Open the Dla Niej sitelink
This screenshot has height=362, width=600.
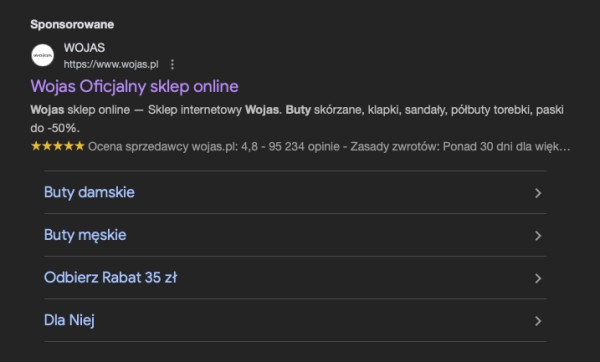click(x=295, y=320)
